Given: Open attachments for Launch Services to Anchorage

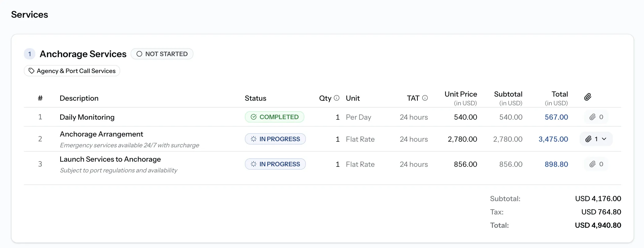Looking at the screenshot, I should 596,164.
